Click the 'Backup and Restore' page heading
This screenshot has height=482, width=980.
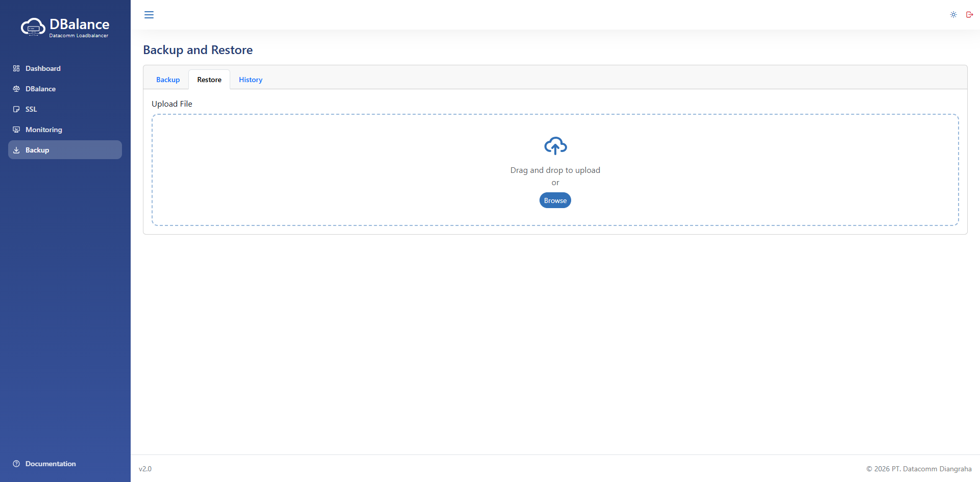pos(198,50)
